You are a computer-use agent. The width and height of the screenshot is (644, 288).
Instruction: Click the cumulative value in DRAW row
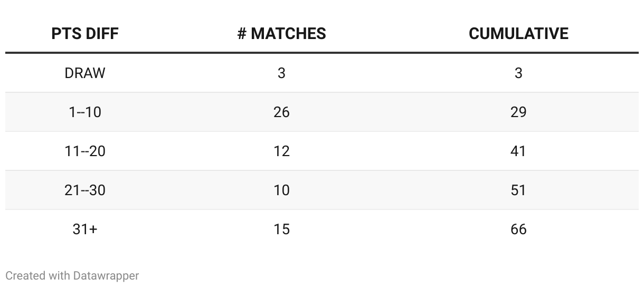(518, 73)
